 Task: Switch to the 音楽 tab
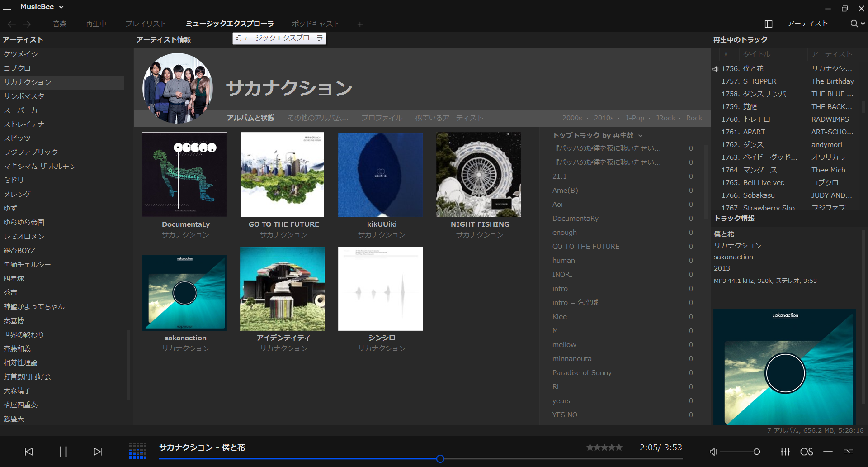pos(60,24)
